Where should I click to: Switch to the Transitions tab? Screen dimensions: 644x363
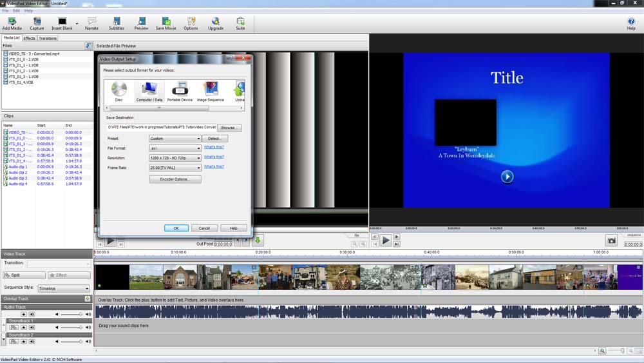pyautogui.click(x=48, y=38)
